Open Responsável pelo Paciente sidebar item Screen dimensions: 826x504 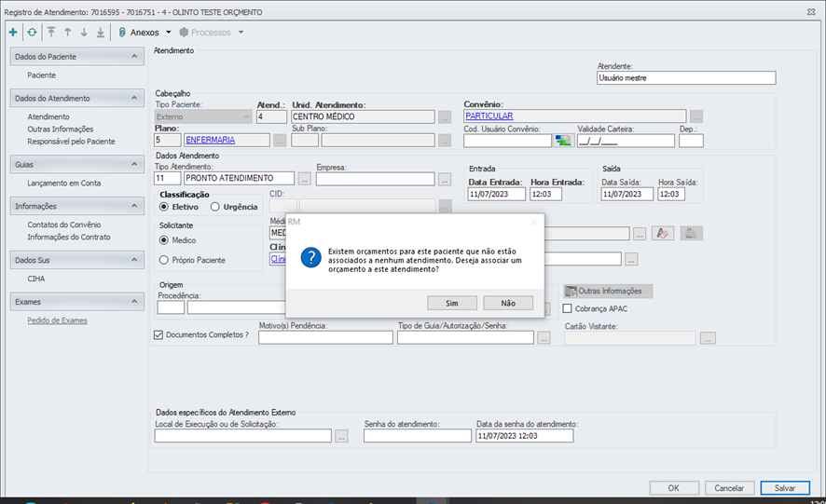tap(71, 142)
